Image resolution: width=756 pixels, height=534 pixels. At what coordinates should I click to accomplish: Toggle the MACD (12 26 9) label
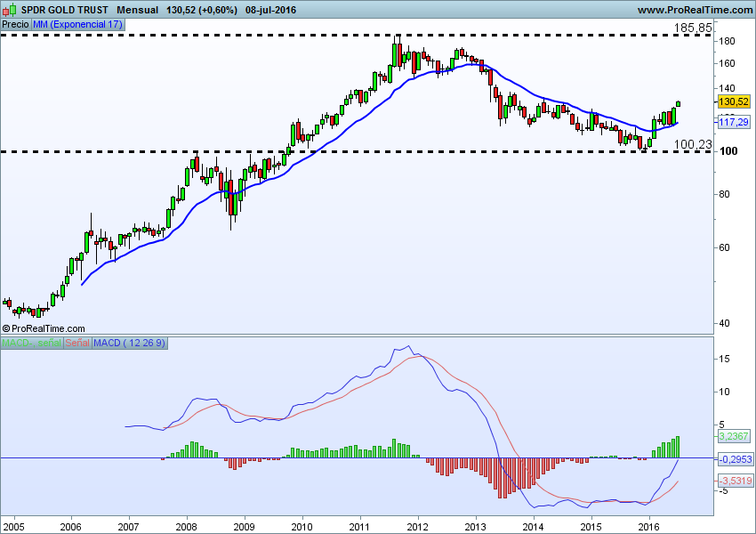(x=130, y=343)
